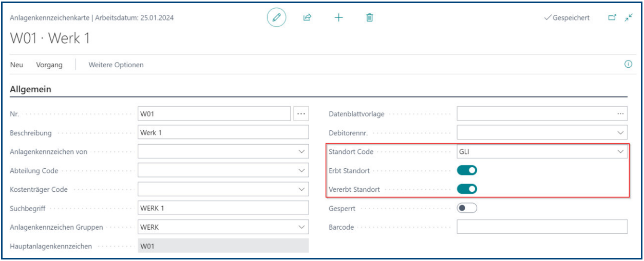
Task: Click Weitere Optionen
Action: click(x=116, y=65)
